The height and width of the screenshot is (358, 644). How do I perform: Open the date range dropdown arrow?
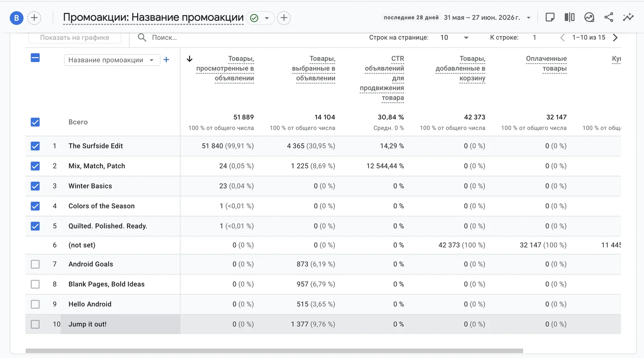point(529,18)
